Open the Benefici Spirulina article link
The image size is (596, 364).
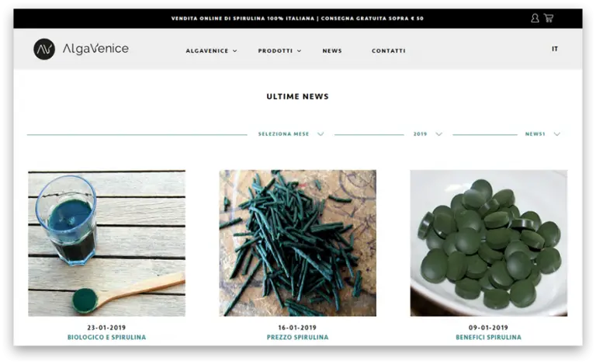488,338
